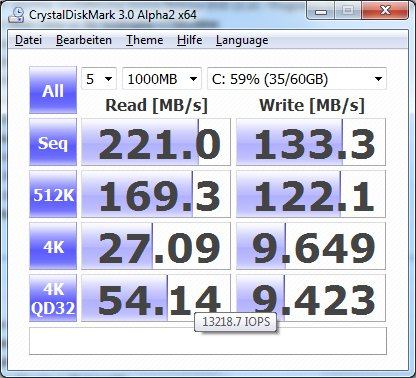The width and height of the screenshot is (416, 378).
Task: Start the Seq benchmark test
Action: [x=53, y=142]
